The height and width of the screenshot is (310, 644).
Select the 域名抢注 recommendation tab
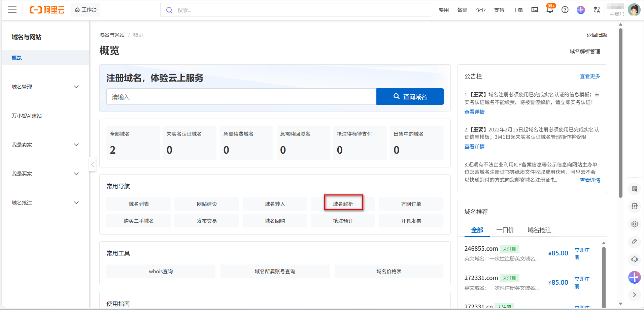point(539,230)
